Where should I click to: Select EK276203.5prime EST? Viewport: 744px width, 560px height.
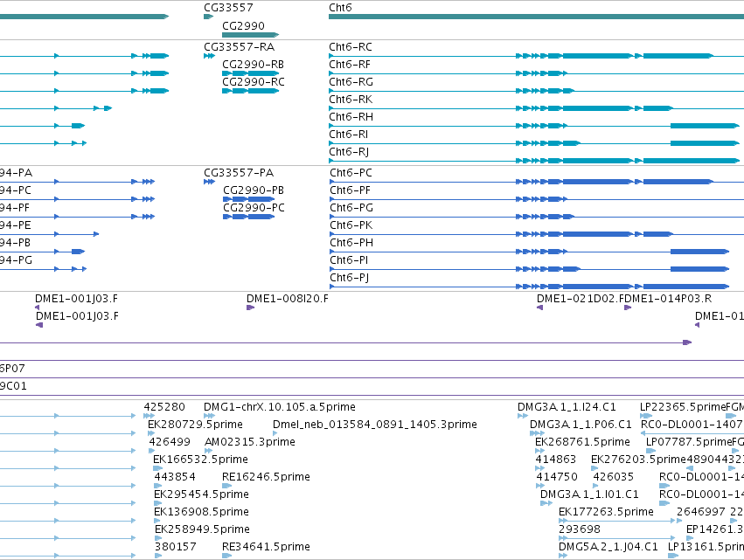coord(638,460)
